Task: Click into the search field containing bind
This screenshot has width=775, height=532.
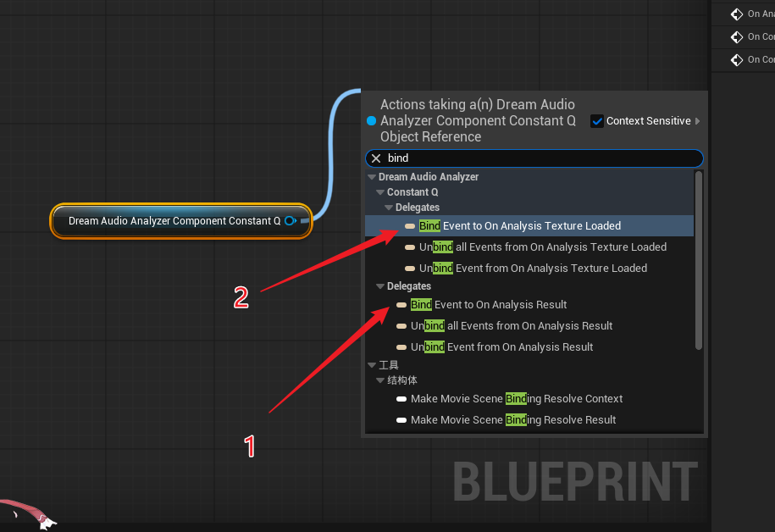Action: (x=542, y=158)
